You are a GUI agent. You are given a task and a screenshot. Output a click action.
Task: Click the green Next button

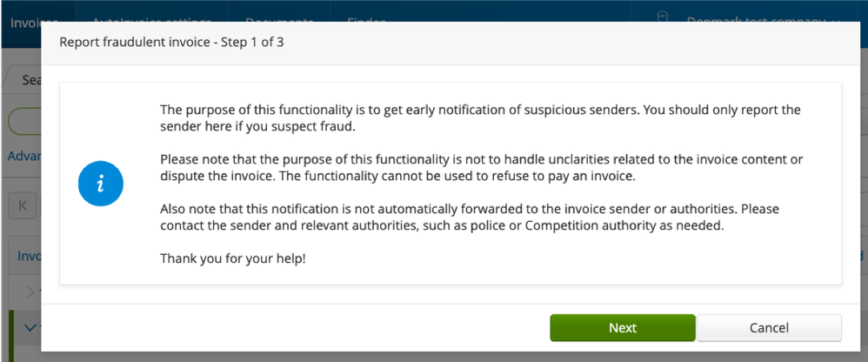622,328
